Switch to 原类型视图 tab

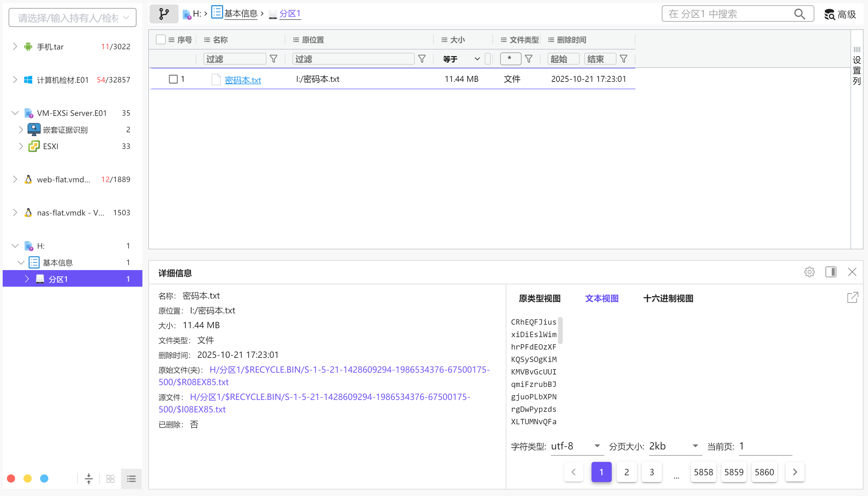pyautogui.click(x=540, y=299)
